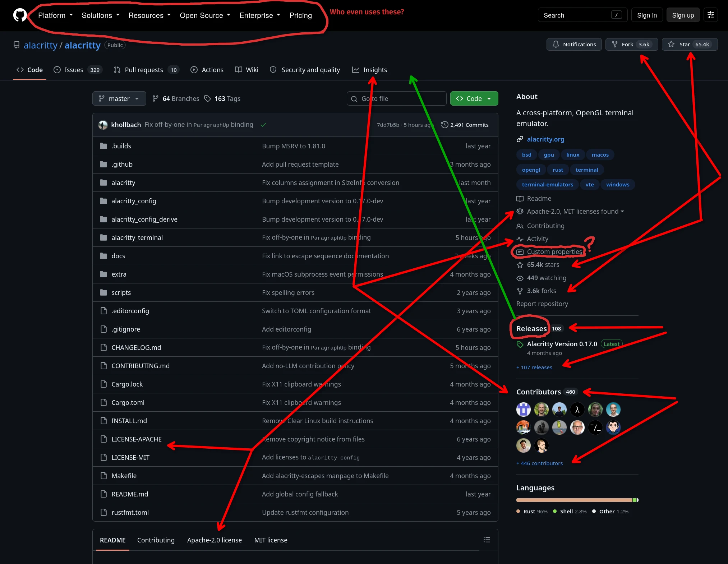This screenshot has height=564, width=728.
Task: Open the .github folder
Action: coord(122,164)
